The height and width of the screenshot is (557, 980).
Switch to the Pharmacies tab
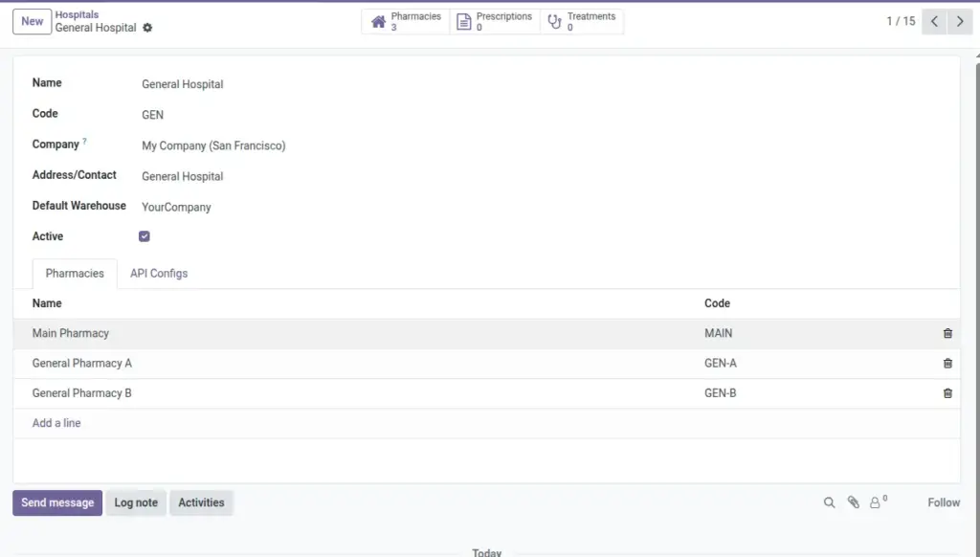pyautogui.click(x=75, y=273)
